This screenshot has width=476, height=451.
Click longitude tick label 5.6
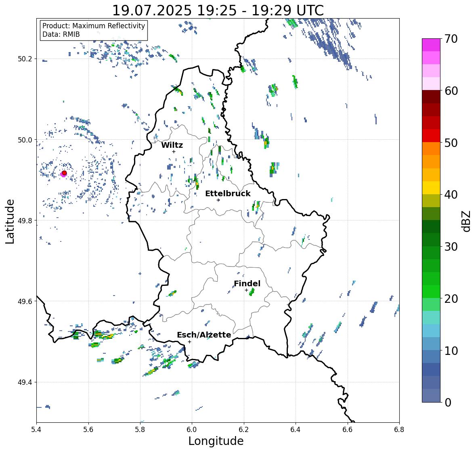pos(88,430)
